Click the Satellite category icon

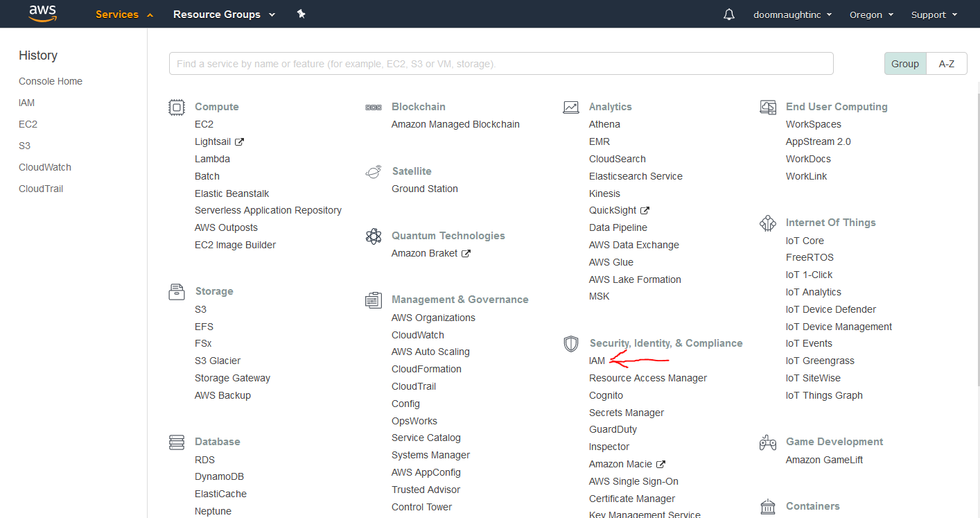[374, 171]
